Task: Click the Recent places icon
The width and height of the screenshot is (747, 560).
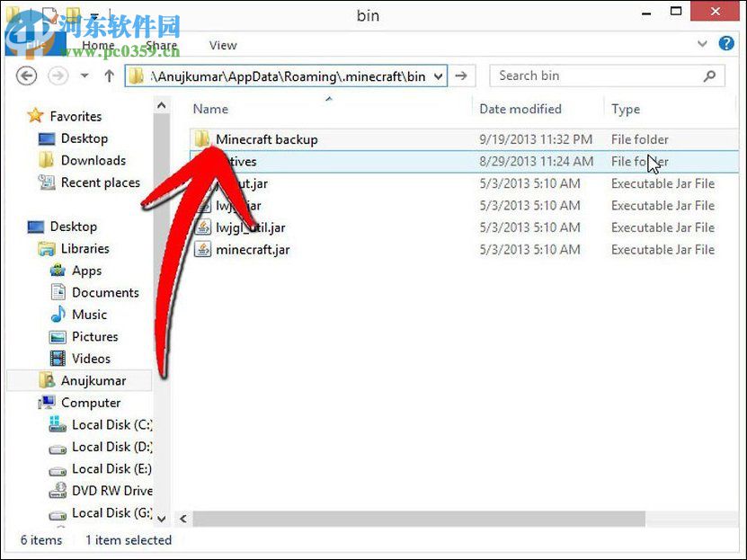Action: coord(46,182)
